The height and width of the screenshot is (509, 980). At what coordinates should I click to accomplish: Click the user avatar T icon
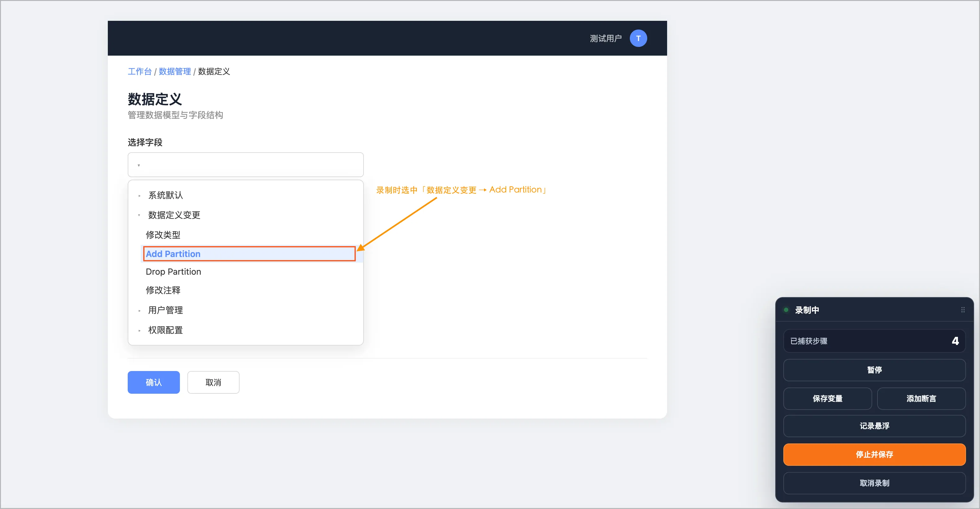[638, 39]
